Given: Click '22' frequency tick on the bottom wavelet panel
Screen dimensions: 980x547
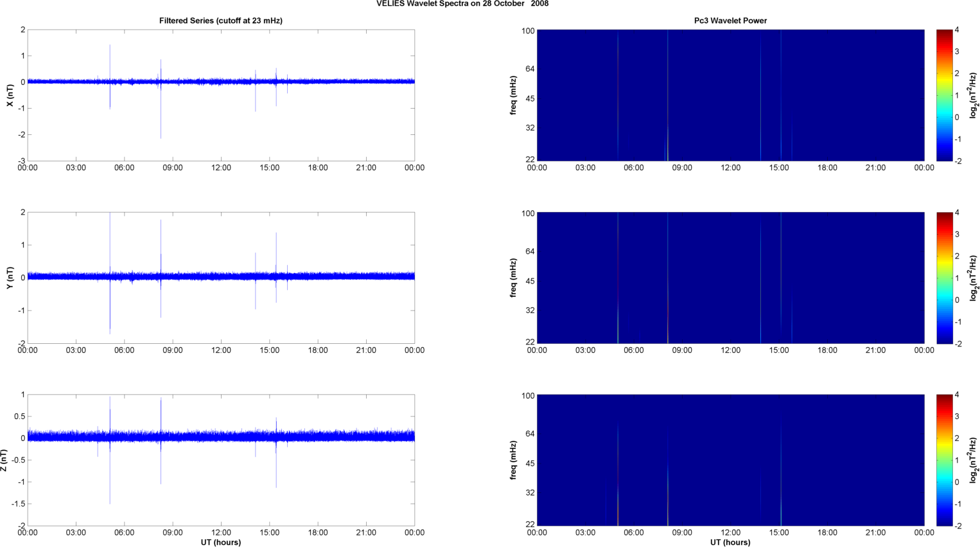Looking at the screenshot, I should (530, 525).
